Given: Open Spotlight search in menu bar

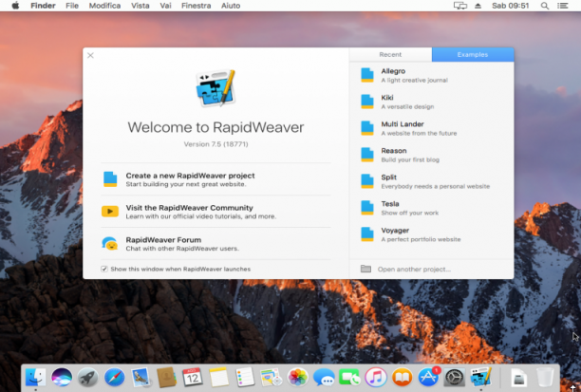Looking at the screenshot, I should pyautogui.click(x=545, y=6).
